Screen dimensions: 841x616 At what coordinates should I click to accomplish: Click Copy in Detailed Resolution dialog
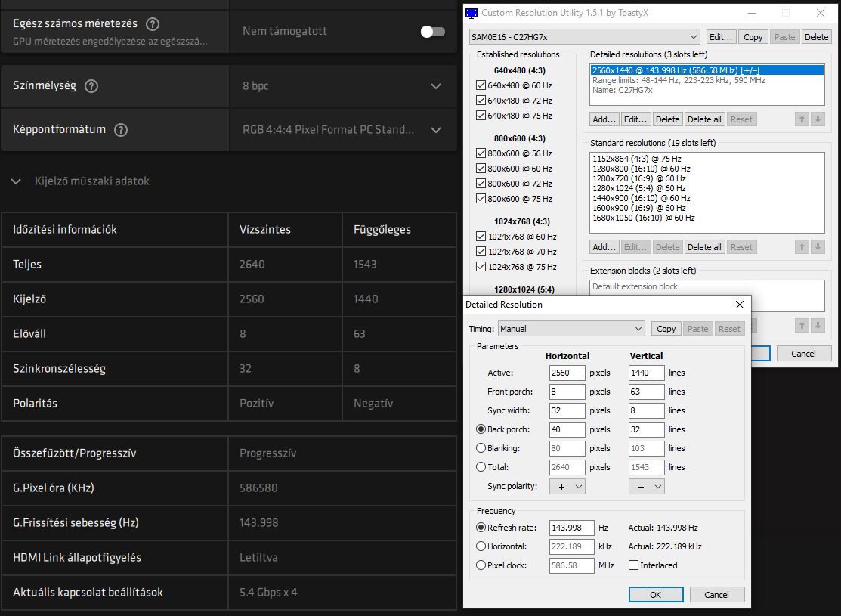tap(666, 328)
